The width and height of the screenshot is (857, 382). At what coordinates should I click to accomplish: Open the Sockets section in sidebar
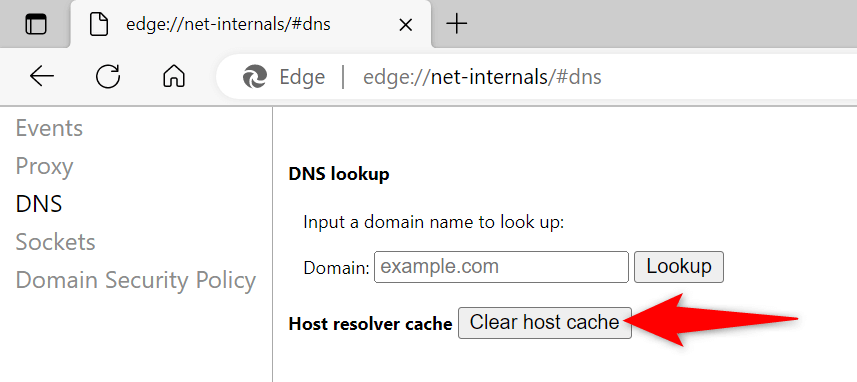pyautogui.click(x=55, y=242)
